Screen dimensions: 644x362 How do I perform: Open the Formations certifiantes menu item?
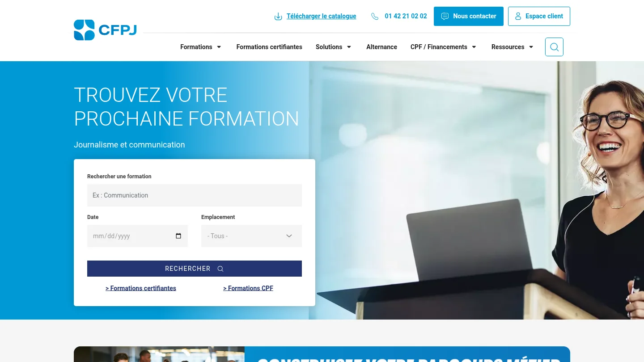click(x=269, y=47)
